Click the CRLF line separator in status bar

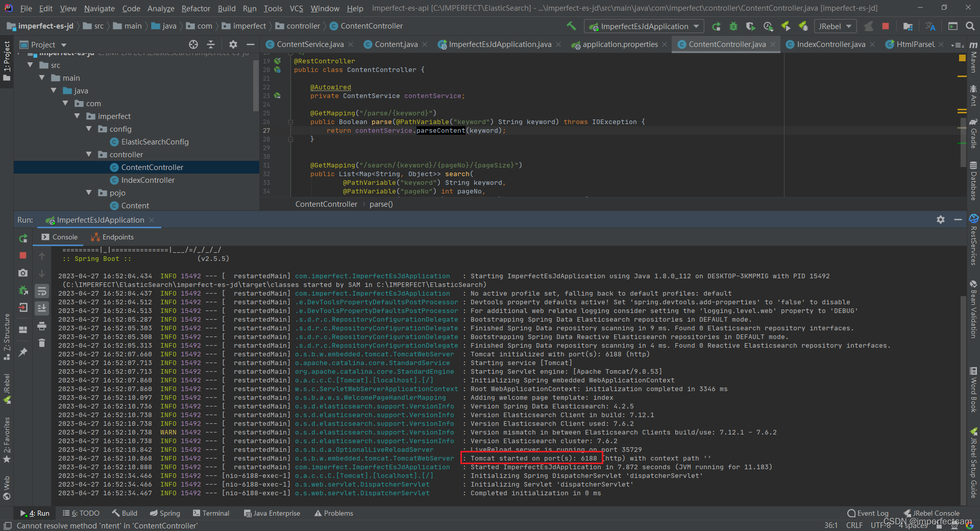click(854, 525)
